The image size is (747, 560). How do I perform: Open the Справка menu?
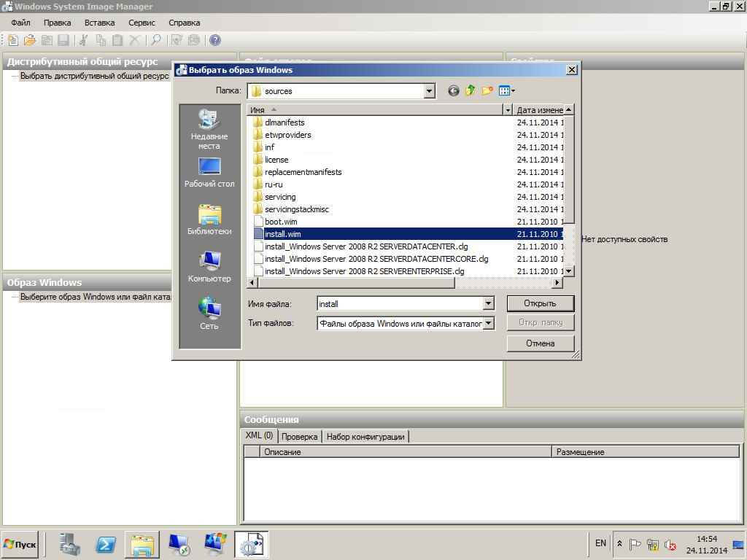point(184,23)
